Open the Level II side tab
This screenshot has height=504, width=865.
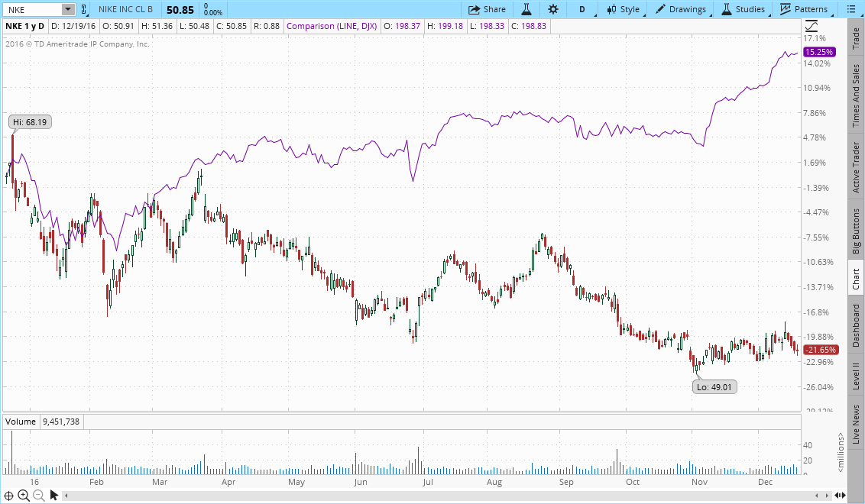tap(856, 375)
